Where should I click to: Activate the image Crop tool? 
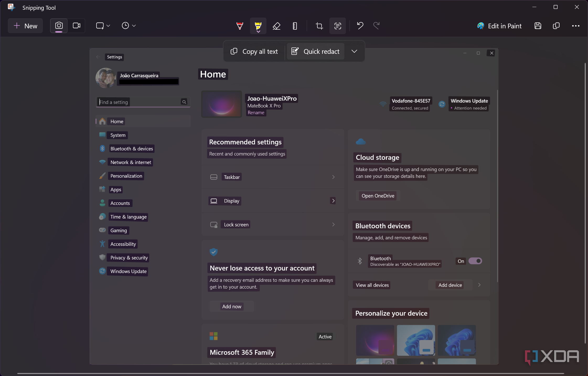point(319,26)
